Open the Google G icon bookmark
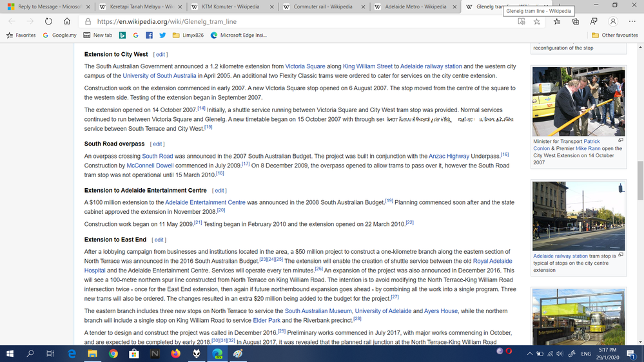Screen dimensions: 644x362 click(135, 35)
